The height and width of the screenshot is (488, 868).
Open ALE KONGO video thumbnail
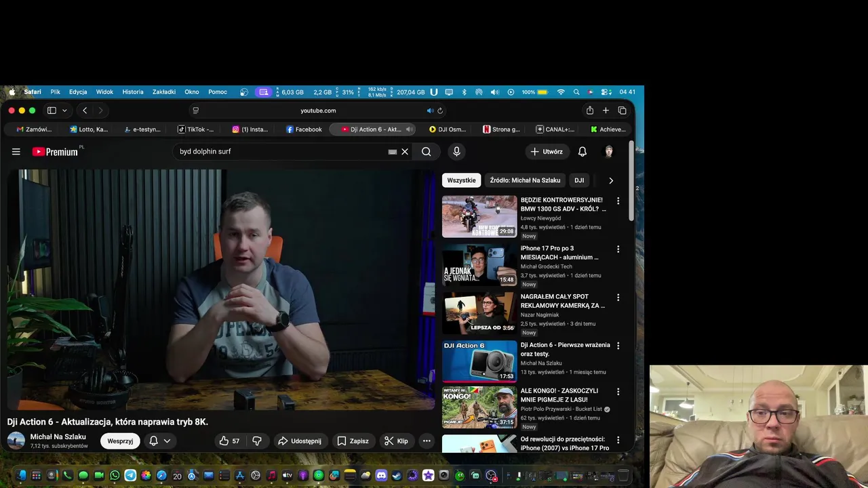(479, 408)
